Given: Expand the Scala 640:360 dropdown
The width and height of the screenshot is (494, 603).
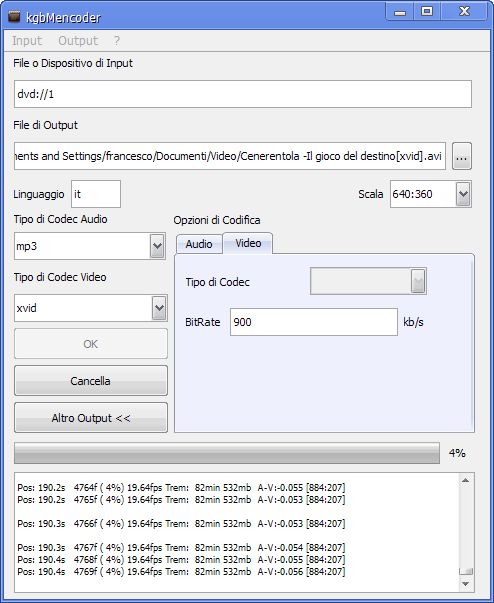Looking at the screenshot, I should [463, 194].
